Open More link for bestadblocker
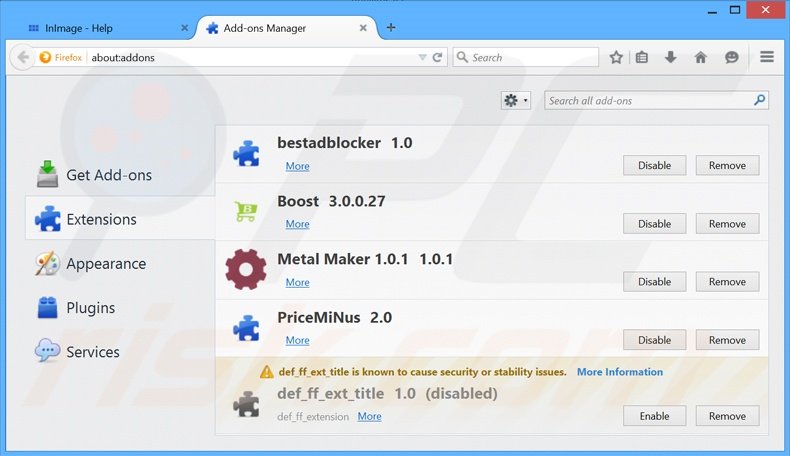Viewport: 790px width, 456px height. pos(297,166)
